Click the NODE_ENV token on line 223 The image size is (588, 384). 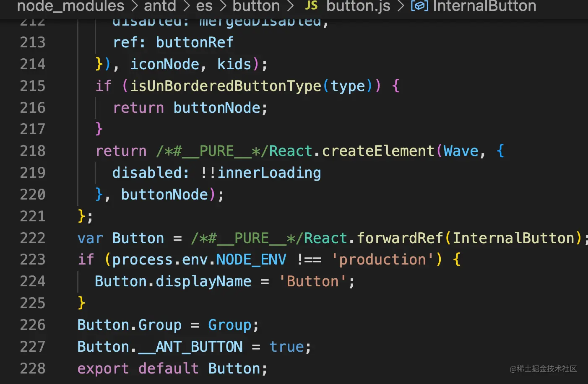251,259
